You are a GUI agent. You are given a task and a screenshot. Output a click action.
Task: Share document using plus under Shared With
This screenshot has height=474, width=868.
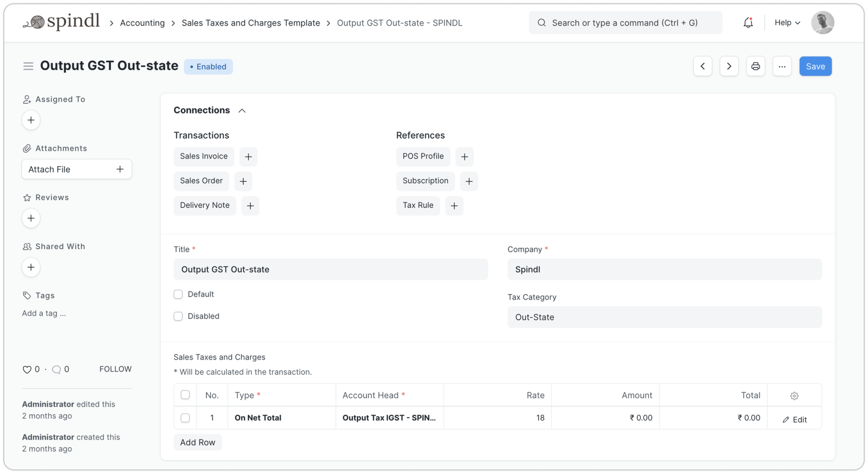click(x=31, y=267)
